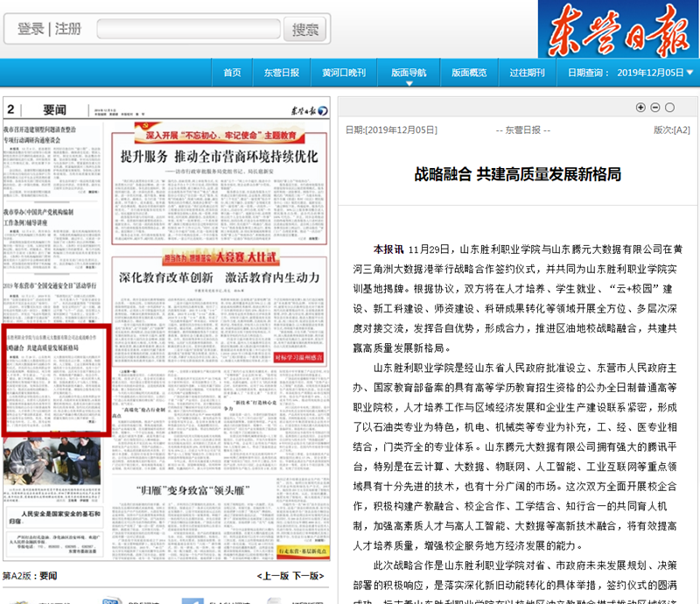Click the 本报讯 lead text in the article

388,249
